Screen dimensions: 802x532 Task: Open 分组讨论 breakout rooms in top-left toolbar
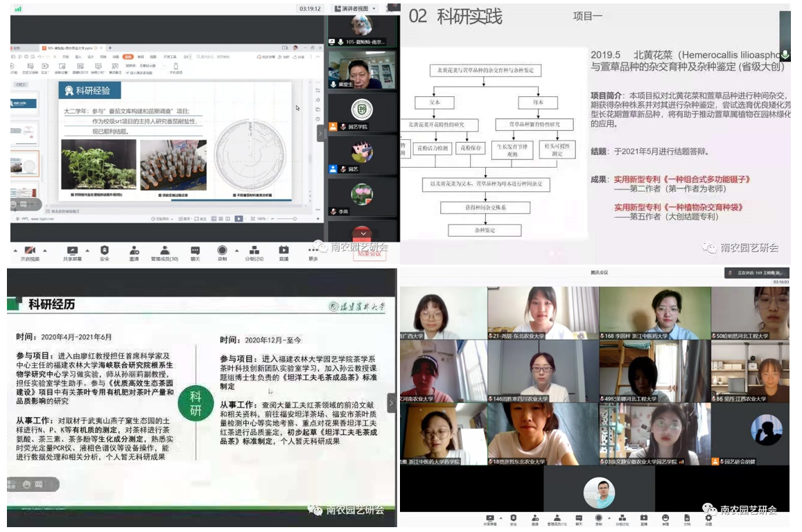(x=254, y=250)
